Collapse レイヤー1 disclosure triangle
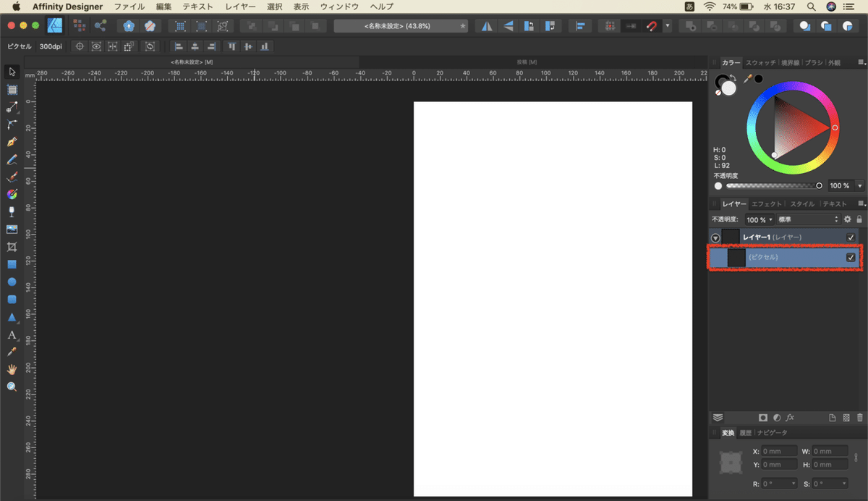868x501 pixels. [715, 237]
